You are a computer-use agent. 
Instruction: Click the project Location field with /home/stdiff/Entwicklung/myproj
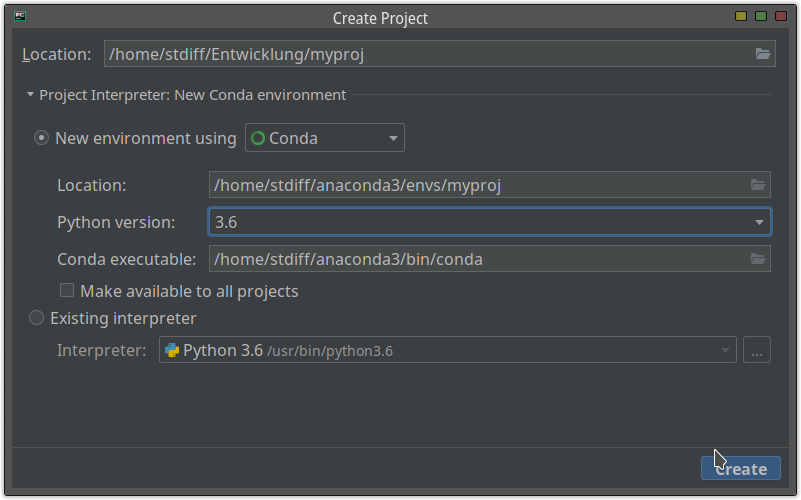tap(439, 54)
